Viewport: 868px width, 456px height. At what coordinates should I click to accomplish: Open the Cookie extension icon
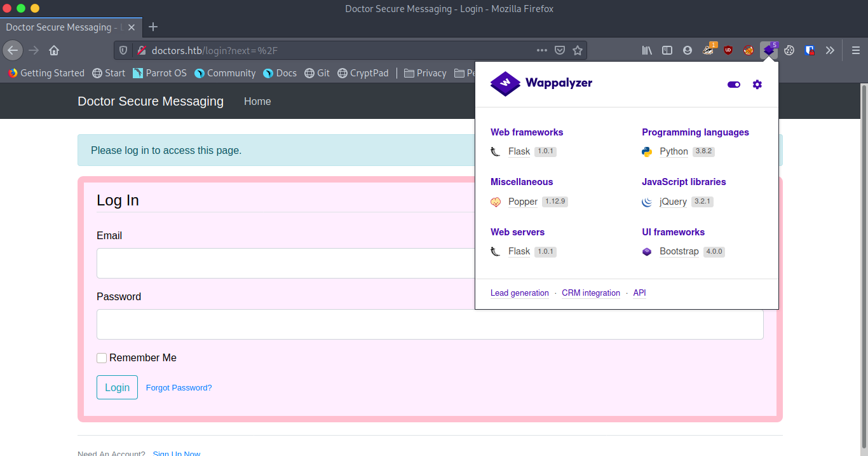coord(789,50)
